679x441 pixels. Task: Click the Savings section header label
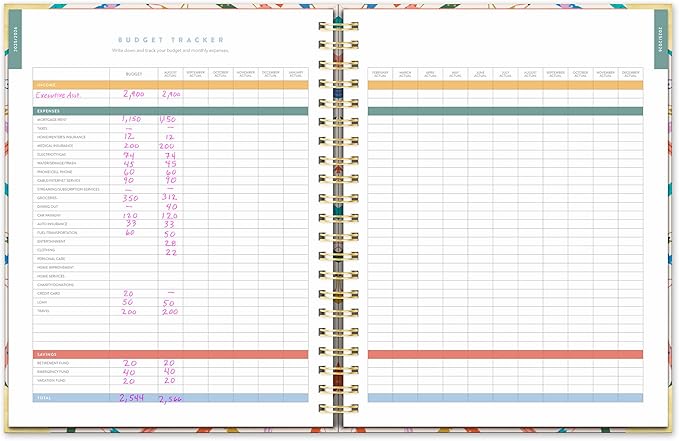tap(47, 354)
